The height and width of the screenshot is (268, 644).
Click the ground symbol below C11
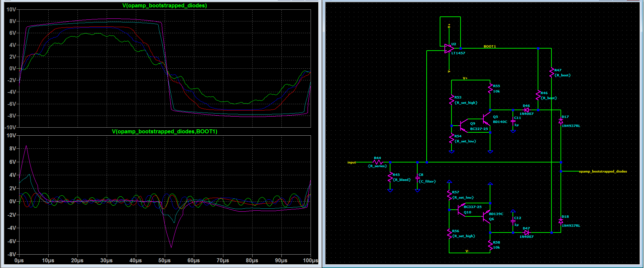(513, 132)
